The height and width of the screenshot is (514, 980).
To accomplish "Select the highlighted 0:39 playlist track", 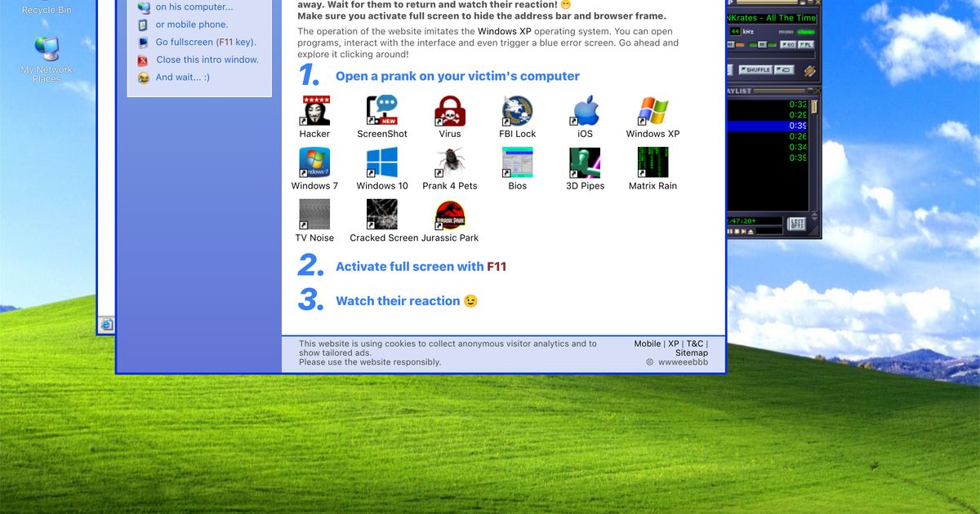I will [x=768, y=126].
